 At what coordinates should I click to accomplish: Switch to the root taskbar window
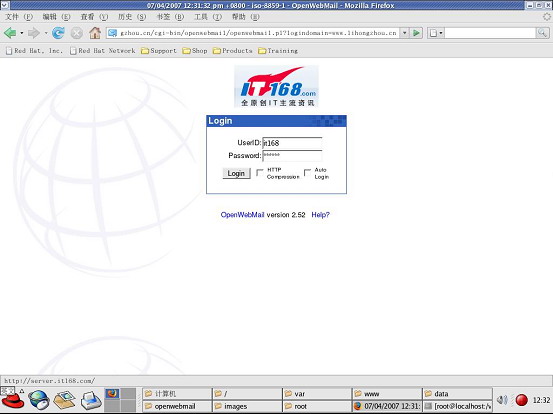[x=317, y=406]
